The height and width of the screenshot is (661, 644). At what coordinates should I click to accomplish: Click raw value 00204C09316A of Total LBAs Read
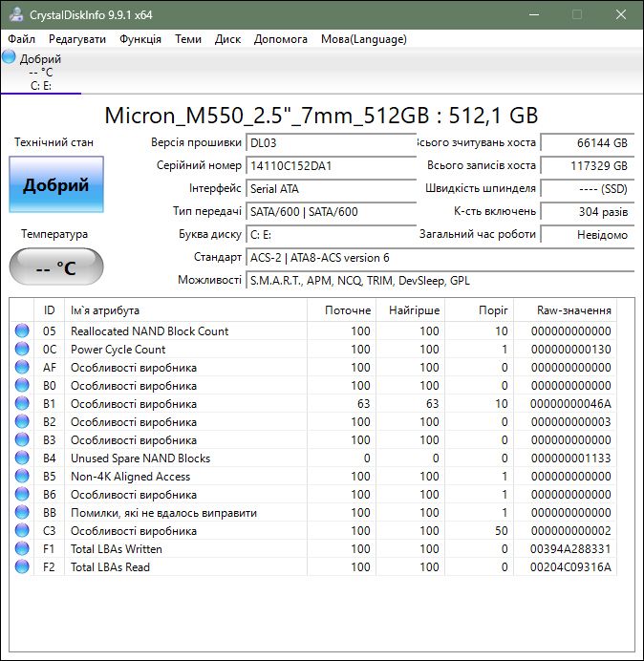[570, 566]
